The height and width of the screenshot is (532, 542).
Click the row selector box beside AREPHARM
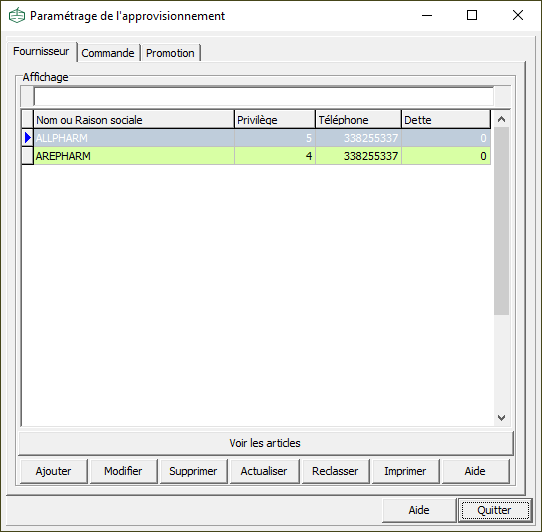click(28, 156)
